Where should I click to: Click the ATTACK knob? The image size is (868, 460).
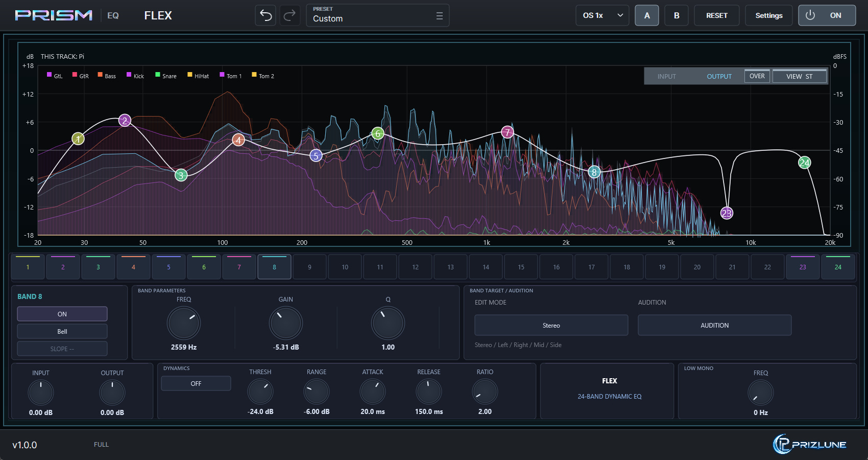click(x=373, y=392)
